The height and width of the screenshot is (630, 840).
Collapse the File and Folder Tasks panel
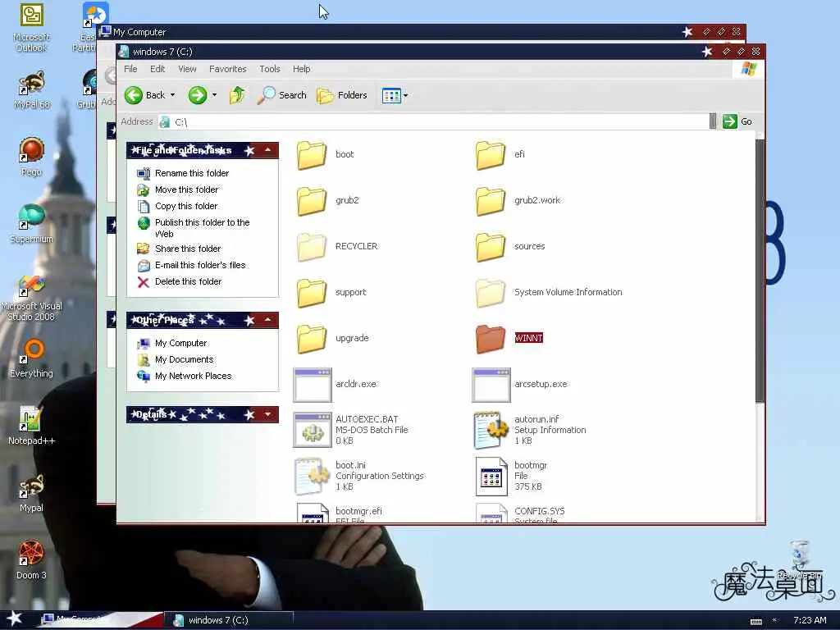pos(268,151)
